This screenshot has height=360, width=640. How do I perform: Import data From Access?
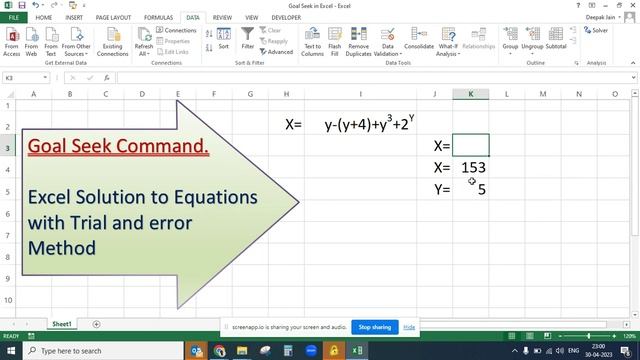(12, 42)
